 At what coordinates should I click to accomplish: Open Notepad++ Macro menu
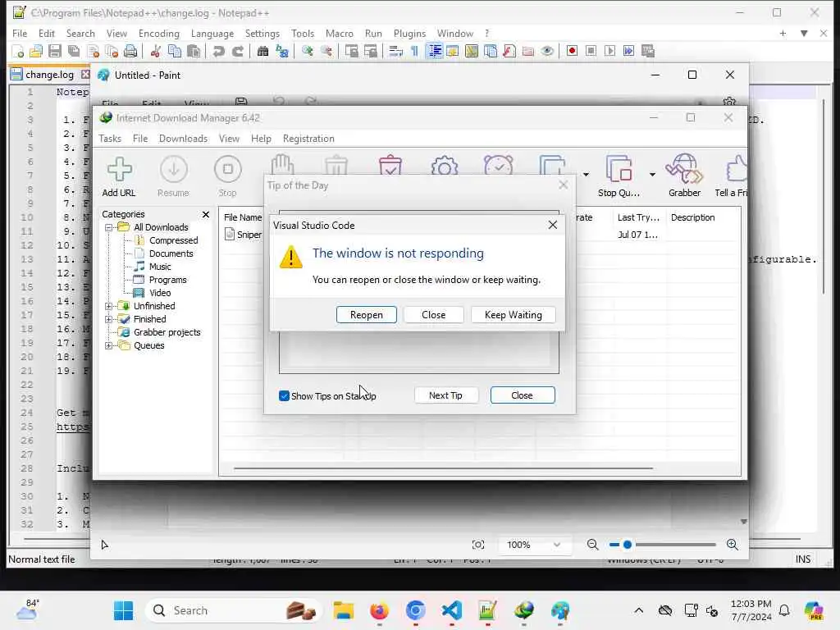pos(339,33)
